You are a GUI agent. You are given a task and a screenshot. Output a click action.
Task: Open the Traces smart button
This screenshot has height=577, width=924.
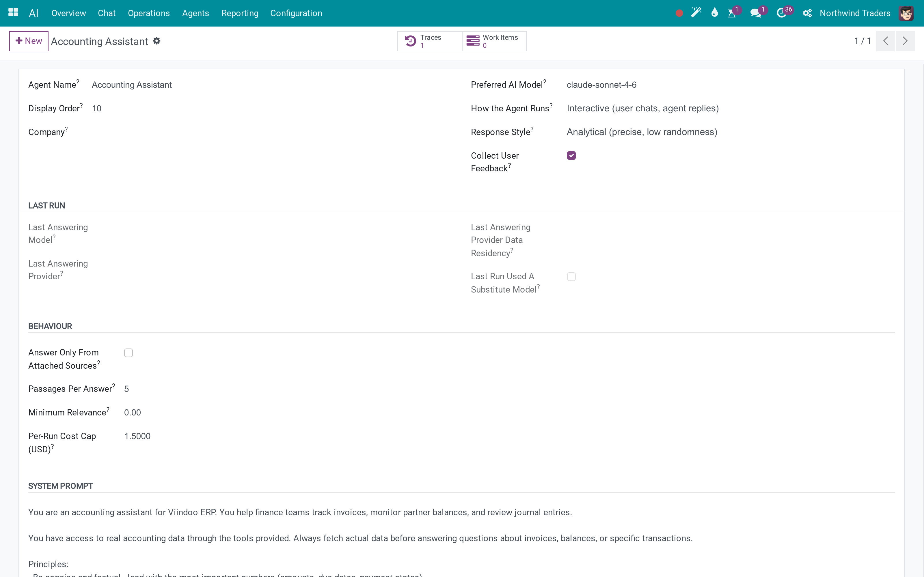(430, 41)
